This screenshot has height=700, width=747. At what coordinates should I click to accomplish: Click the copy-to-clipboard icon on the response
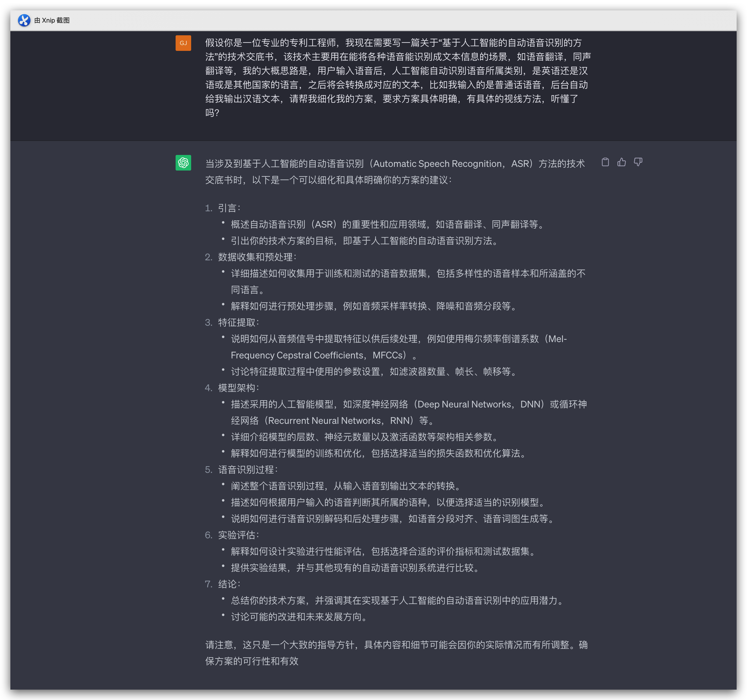605,162
